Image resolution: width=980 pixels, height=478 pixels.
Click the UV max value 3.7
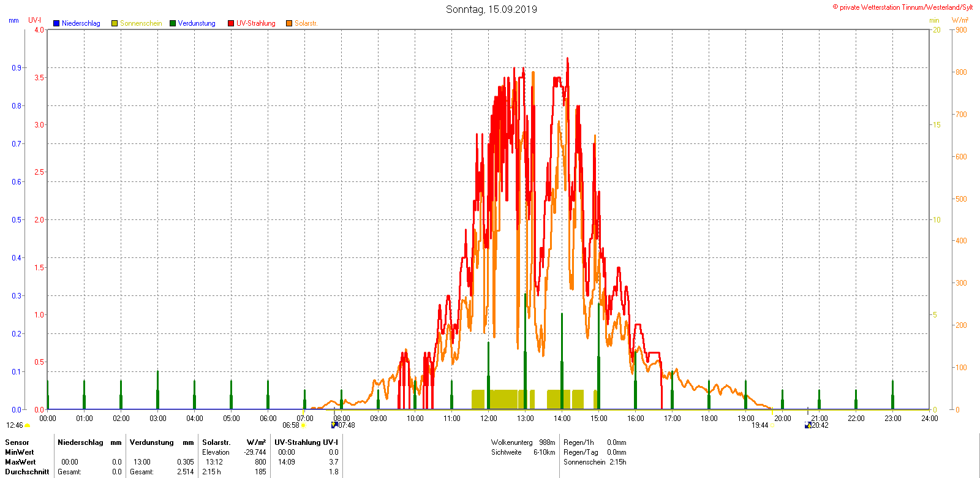pyautogui.click(x=334, y=462)
